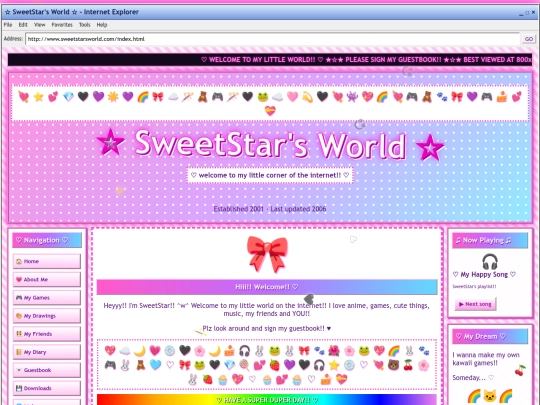The width and height of the screenshot is (540, 405).
Task: Click the left magenta star beside the title
Action: [x=110, y=142]
